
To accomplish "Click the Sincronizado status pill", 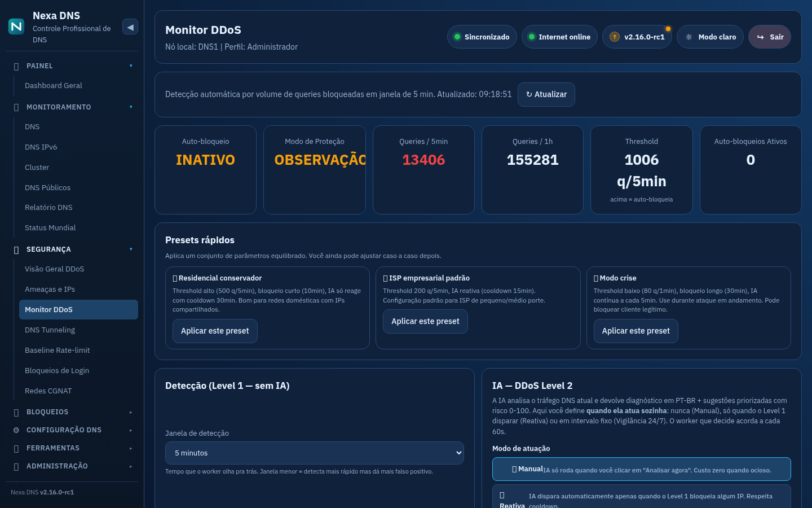I will [482, 37].
